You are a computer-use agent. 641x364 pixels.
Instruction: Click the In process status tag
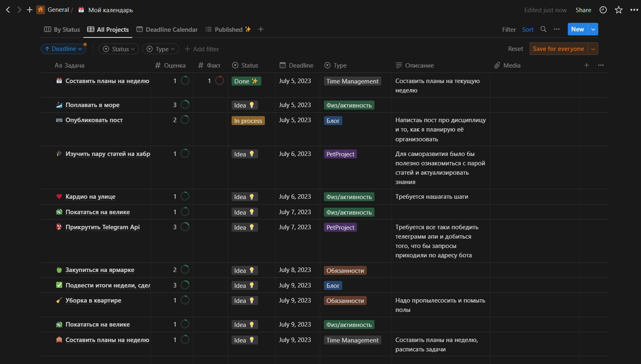[x=248, y=121]
